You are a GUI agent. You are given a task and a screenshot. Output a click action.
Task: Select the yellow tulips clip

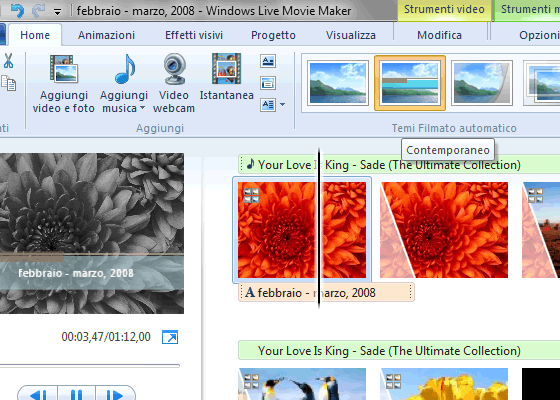point(444,384)
